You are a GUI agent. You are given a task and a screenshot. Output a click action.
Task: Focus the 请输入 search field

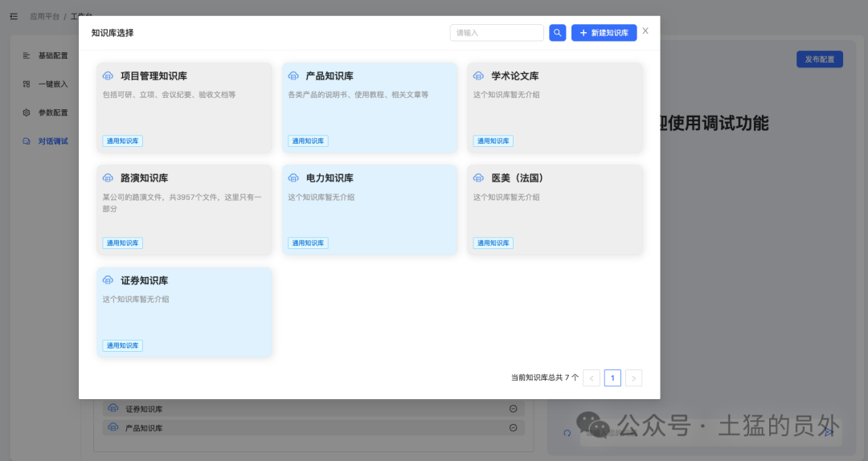click(497, 33)
